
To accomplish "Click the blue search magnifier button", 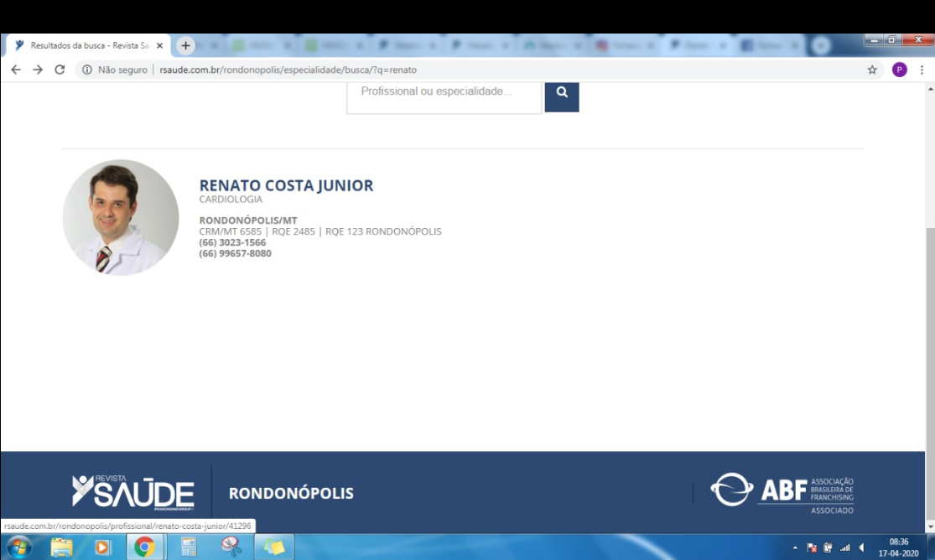I will (562, 94).
